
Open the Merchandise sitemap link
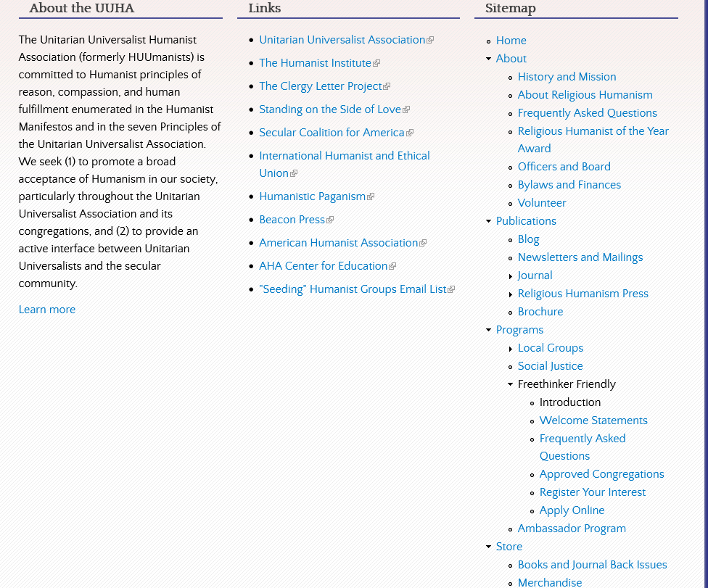(550, 582)
